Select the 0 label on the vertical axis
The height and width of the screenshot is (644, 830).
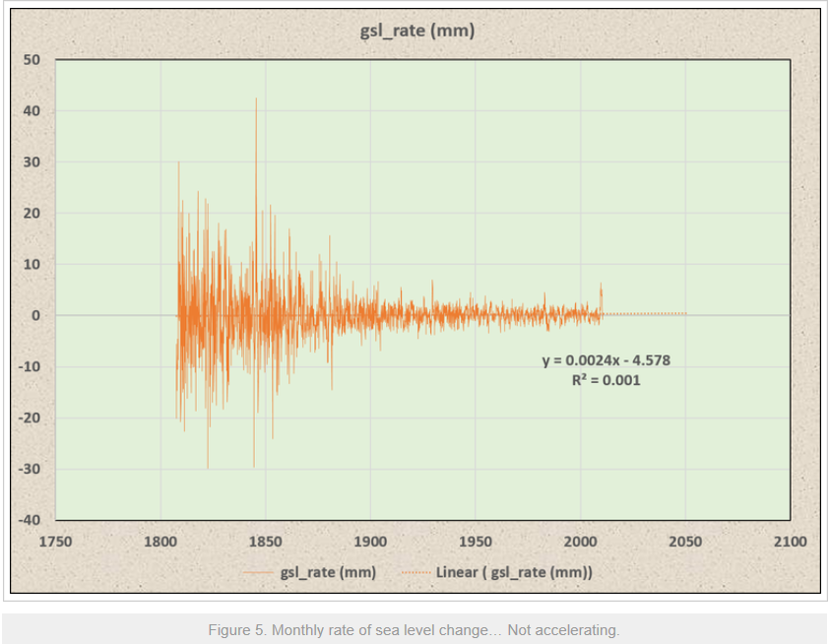(x=35, y=315)
